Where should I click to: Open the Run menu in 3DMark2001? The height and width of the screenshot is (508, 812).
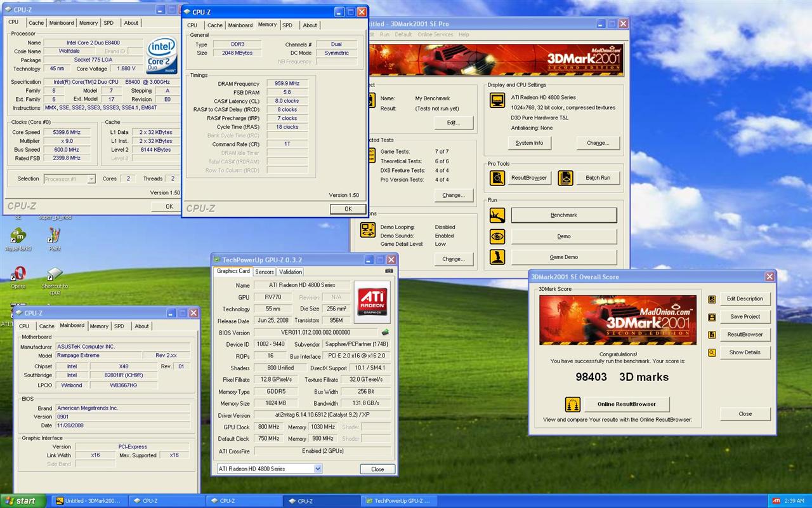pyautogui.click(x=384, y=34)
